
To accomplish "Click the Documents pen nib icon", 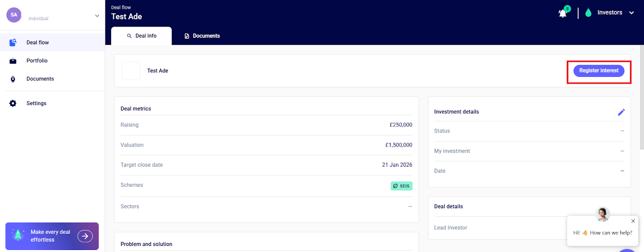I will pyautogui.click(x=13, y=79).
